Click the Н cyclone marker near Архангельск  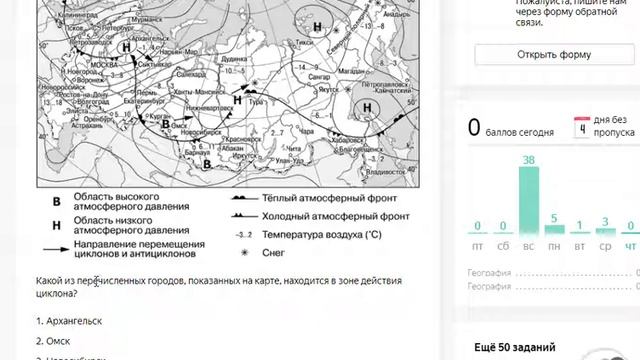click(x=127, y=48)
